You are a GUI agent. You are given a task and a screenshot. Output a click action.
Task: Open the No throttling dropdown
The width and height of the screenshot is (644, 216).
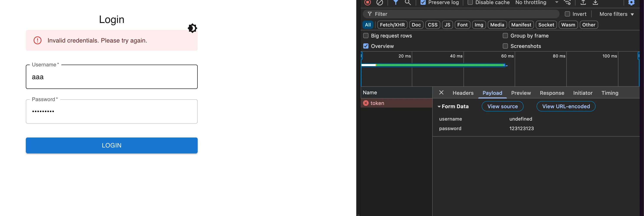pyautogui.click(x=537, y=3)
